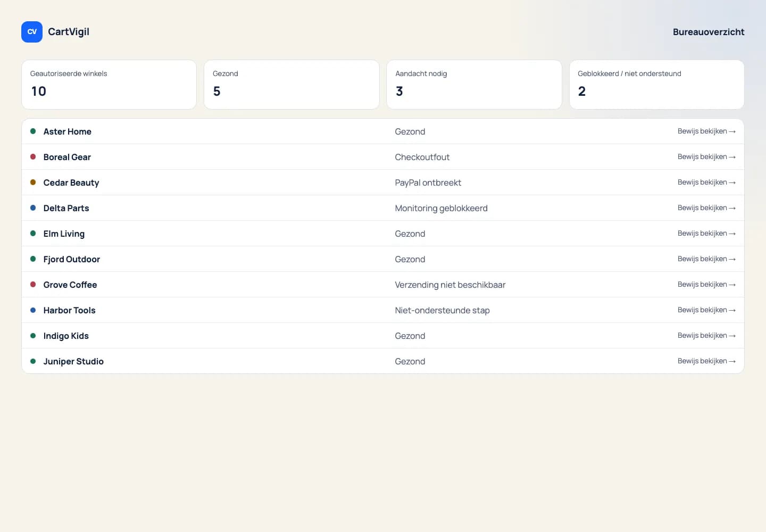Click the Fjord Outdoor shop name
The image size is (766, 532).
coord(72,259)
